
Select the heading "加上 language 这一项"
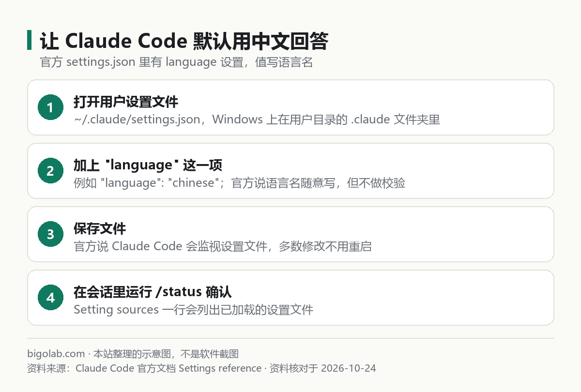(x=148, y=166)
